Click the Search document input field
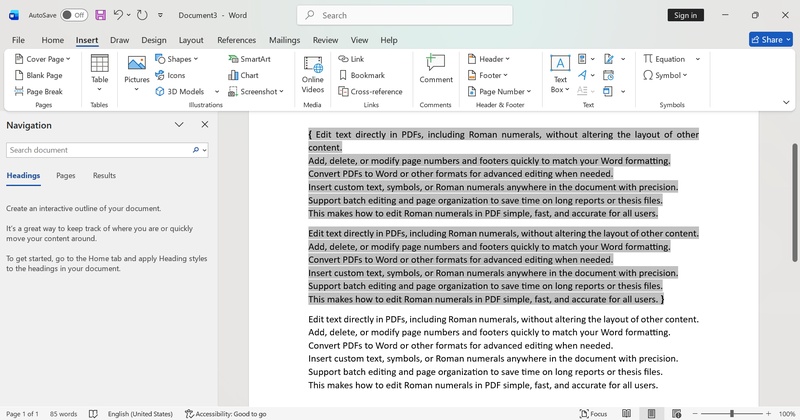800x420 pixels. coord(98,150)
